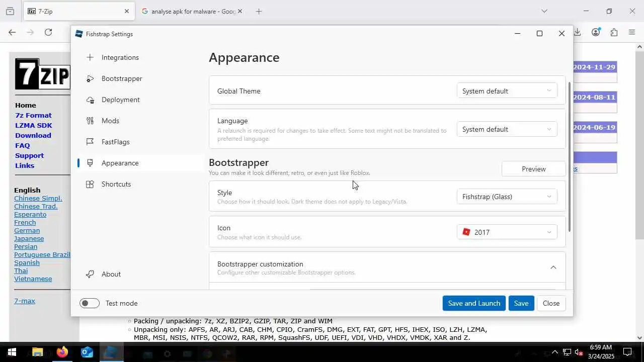644x362 pixels.
Task: Click the Deployment cloud icon
Action: click(x=90, y=100)
